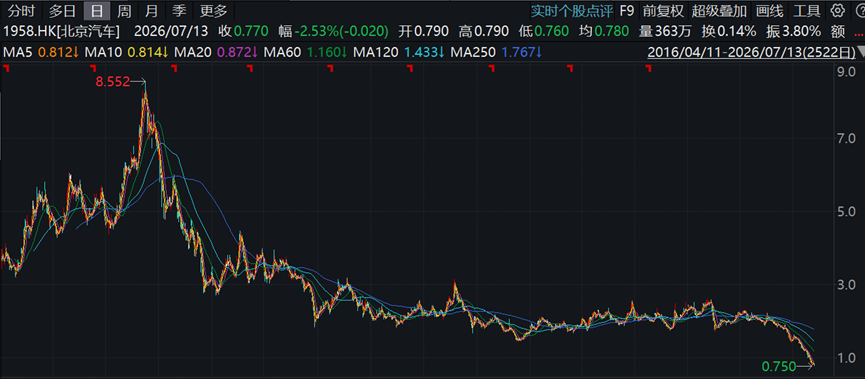
Task: Switch to the 周 weekly tab
Action: [125, 10]
